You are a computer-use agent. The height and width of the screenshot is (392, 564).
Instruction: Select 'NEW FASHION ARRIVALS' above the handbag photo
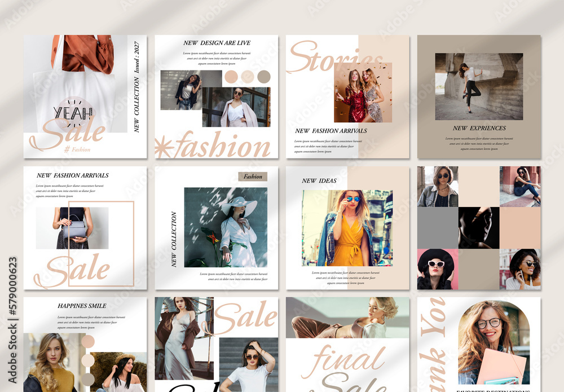[73, 175]
